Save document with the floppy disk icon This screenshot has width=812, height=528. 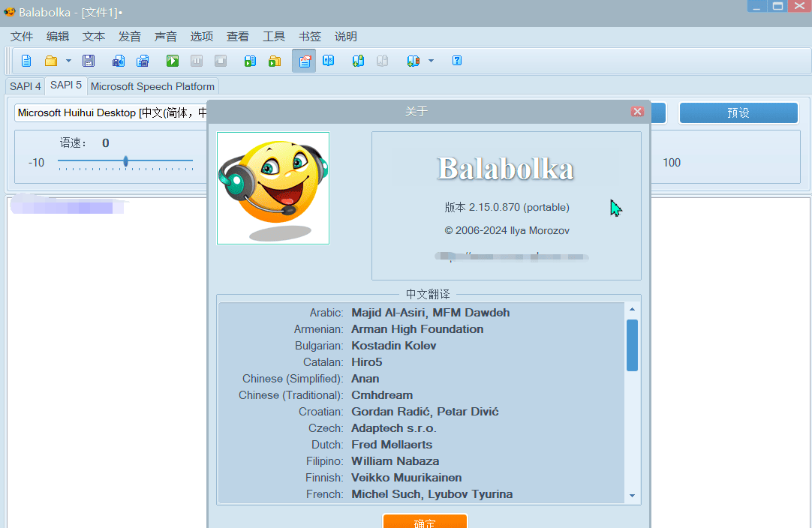(89, 61)
